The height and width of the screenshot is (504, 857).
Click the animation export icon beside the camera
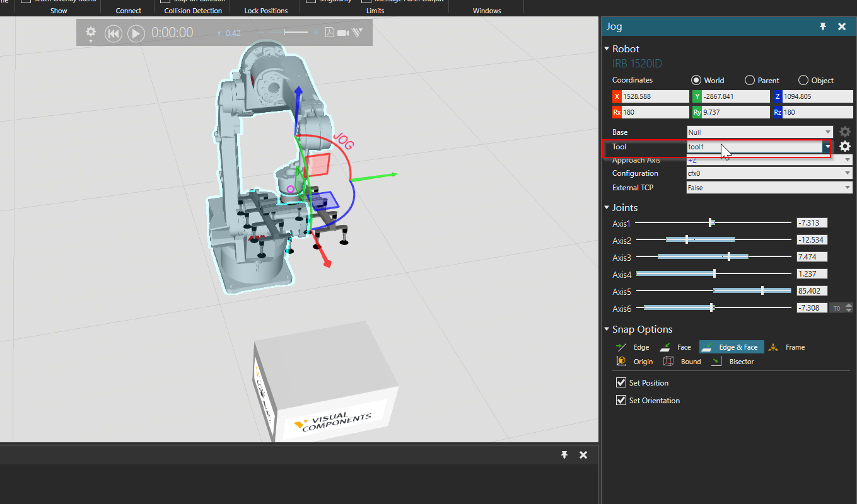tap(358, 33)
